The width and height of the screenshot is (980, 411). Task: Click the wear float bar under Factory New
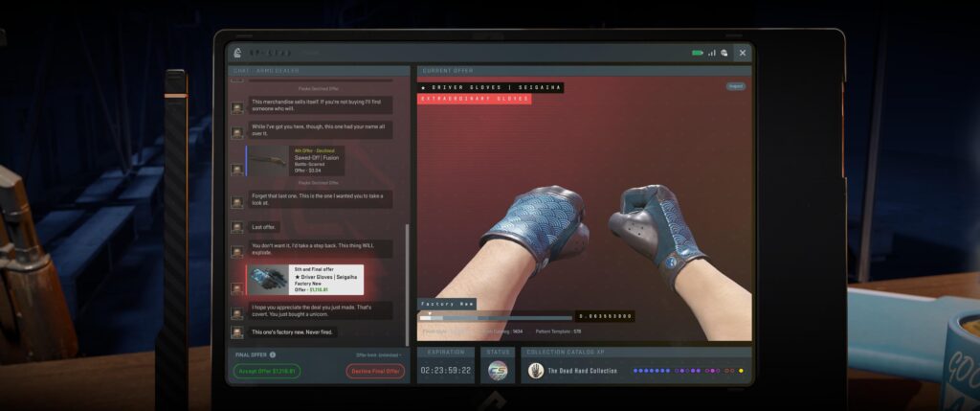[x=496, y=318]
